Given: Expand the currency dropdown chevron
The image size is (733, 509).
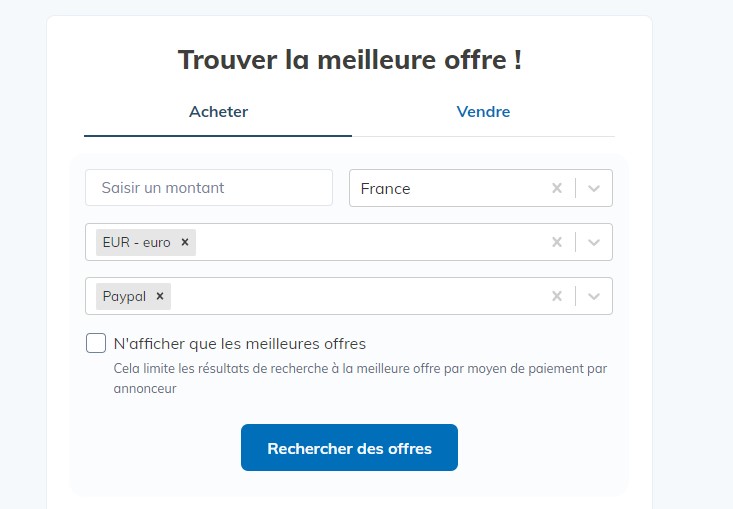Looking at the screenshot, I should [594, 242].
